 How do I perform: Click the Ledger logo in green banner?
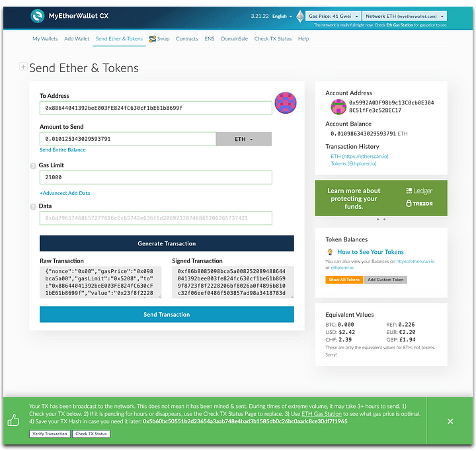419,190
